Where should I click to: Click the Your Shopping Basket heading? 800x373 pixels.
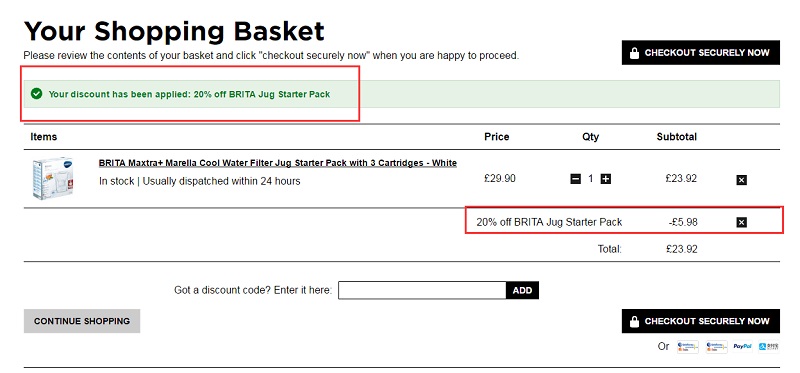tap(174, 31)
